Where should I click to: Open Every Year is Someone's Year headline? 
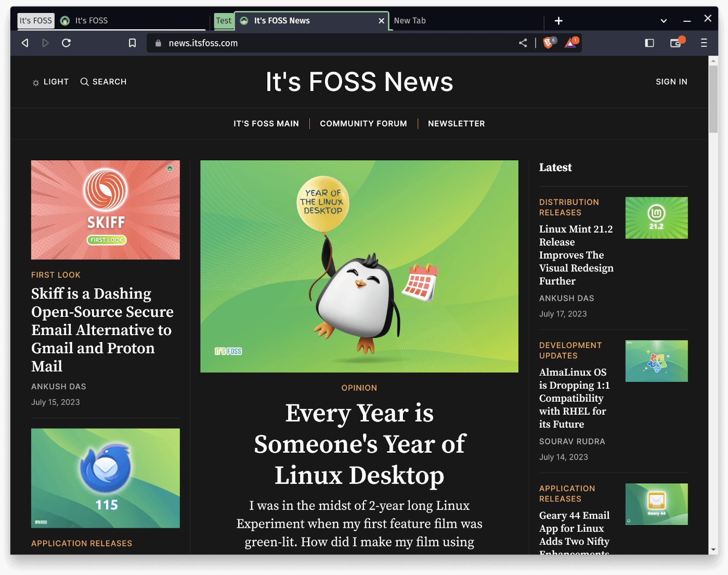(x=359, y=444)
